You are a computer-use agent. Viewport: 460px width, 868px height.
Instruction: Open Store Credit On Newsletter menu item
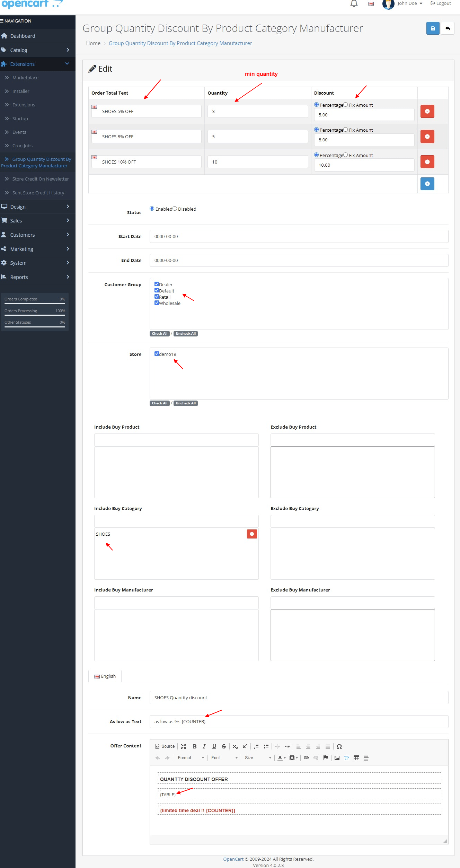coord(41,179)
